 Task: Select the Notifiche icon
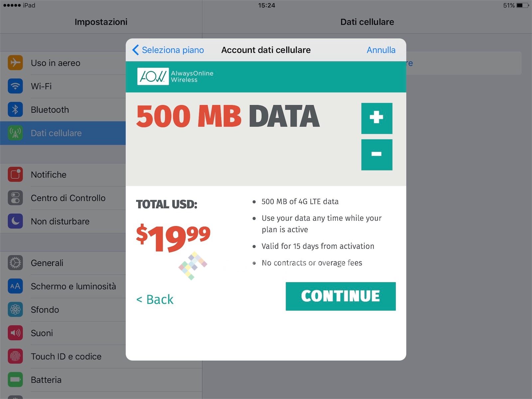point(15,175)
